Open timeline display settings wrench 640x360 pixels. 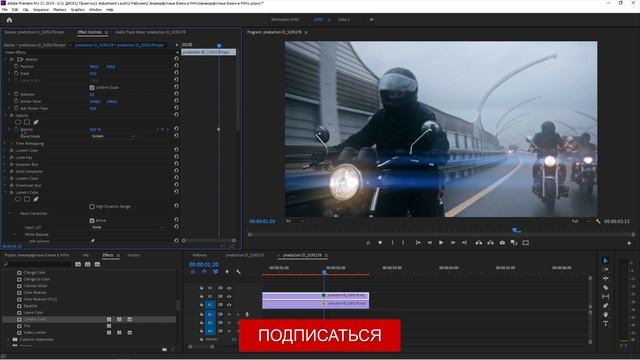coord(238,272)
